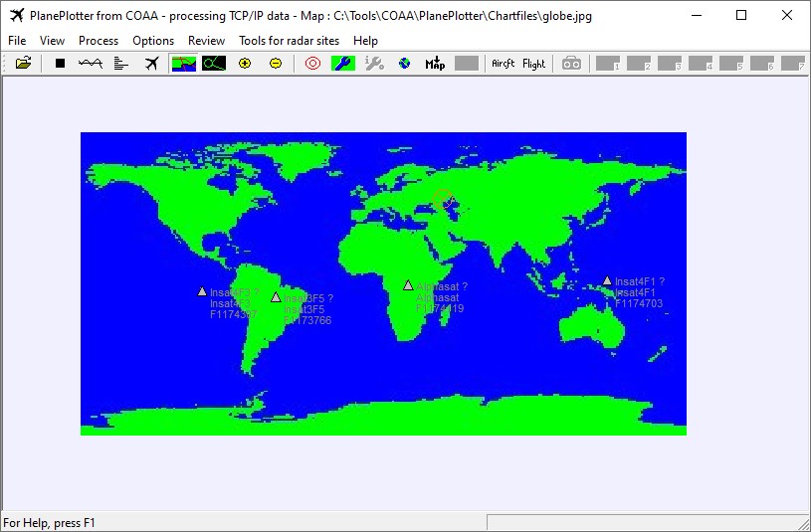The height and width of the screenshot is (532, 811).
Task: Click 'For Help, press F1' status text
Action: point(49,523)
